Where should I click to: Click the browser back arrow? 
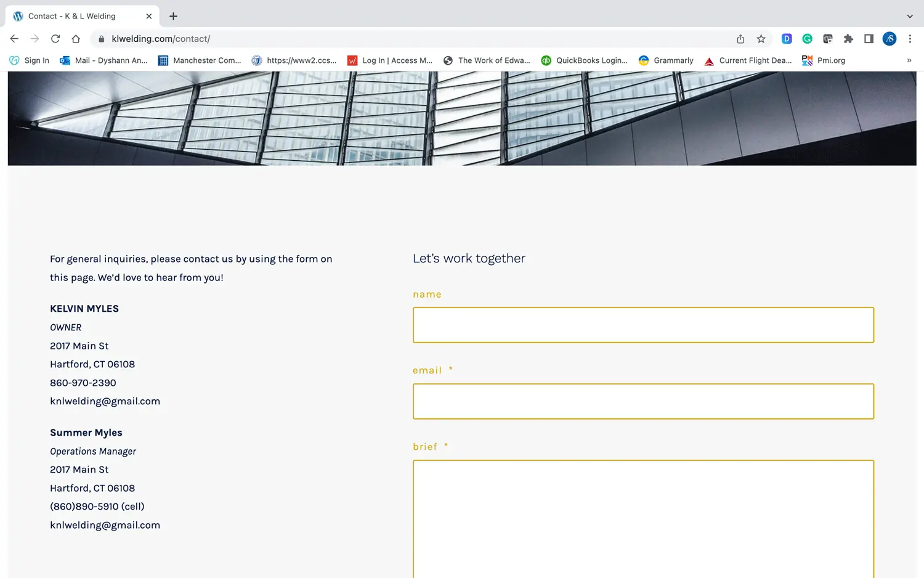click(x=14, y=39)
